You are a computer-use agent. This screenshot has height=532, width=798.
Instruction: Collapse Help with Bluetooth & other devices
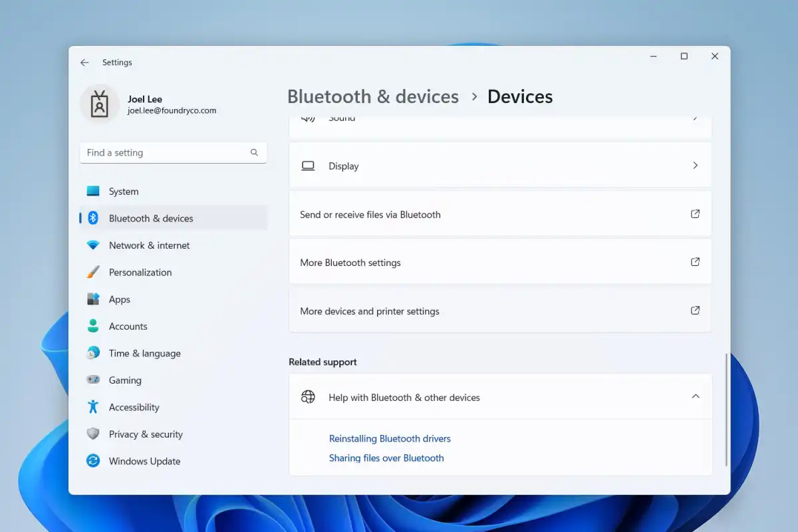click(696, 396)
